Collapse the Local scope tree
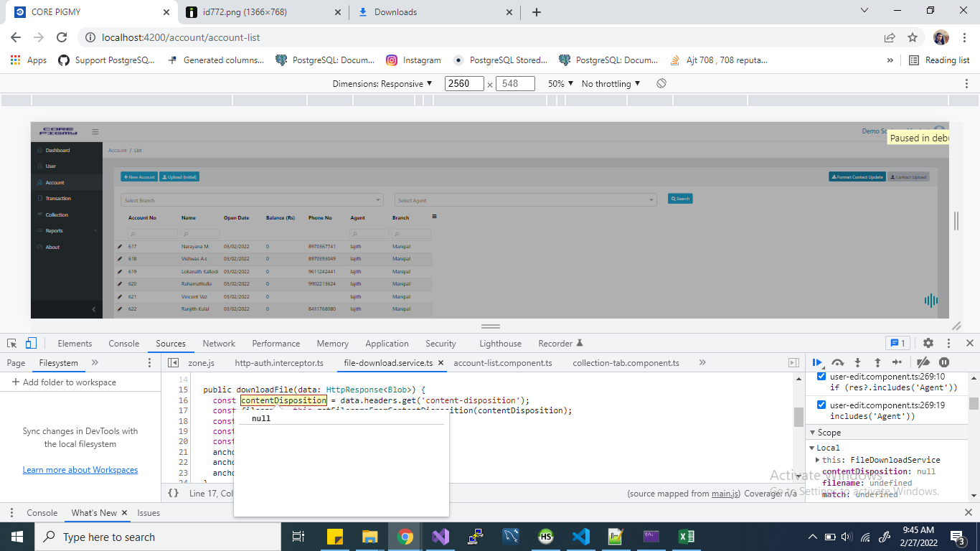Viewport: 980px width, 551px height. pyautogui.click(x=813, y=448)
